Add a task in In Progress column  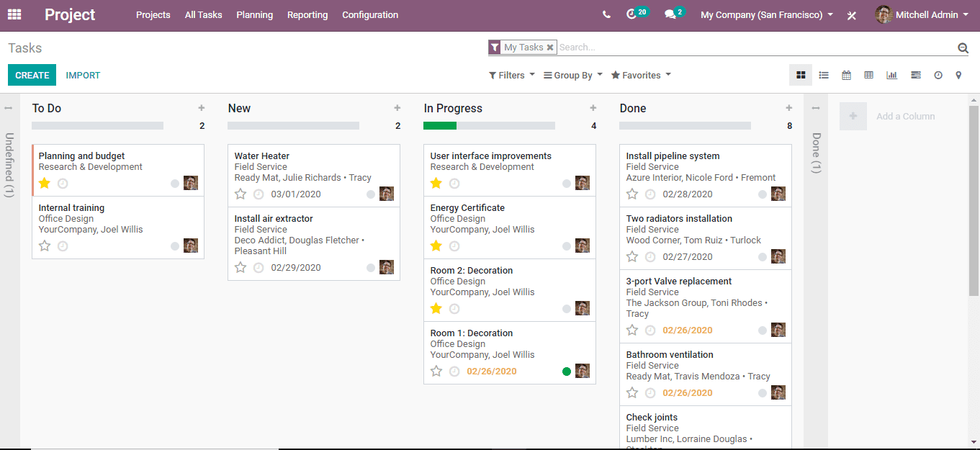(593, 108)
